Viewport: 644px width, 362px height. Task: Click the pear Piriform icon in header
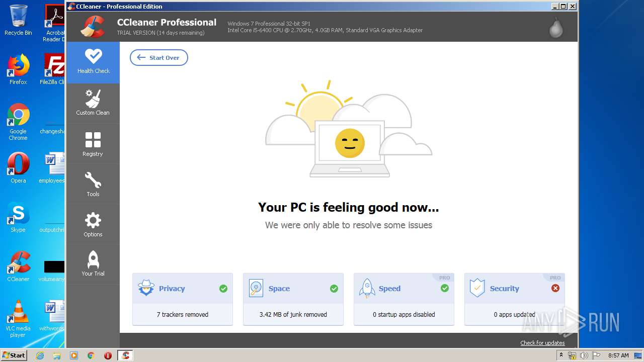coord(556,28)
